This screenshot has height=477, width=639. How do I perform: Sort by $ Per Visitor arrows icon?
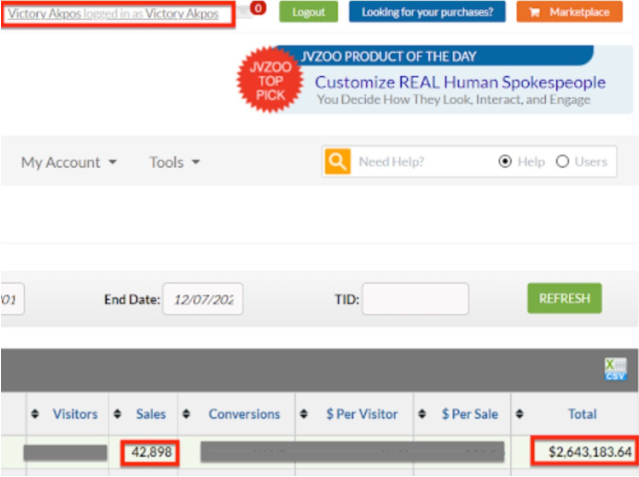click(x=304, y=414)
